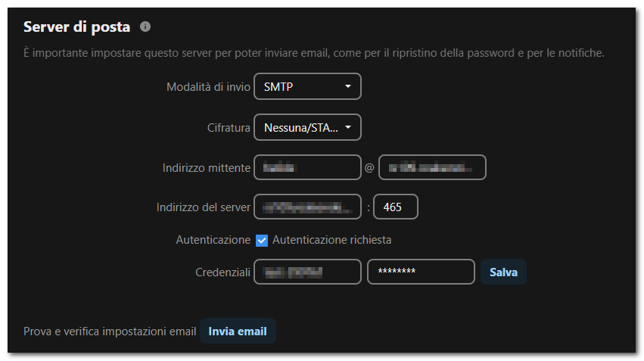Click the Modalità di invio label
This screenshot has height=361, width=644.
208,87
